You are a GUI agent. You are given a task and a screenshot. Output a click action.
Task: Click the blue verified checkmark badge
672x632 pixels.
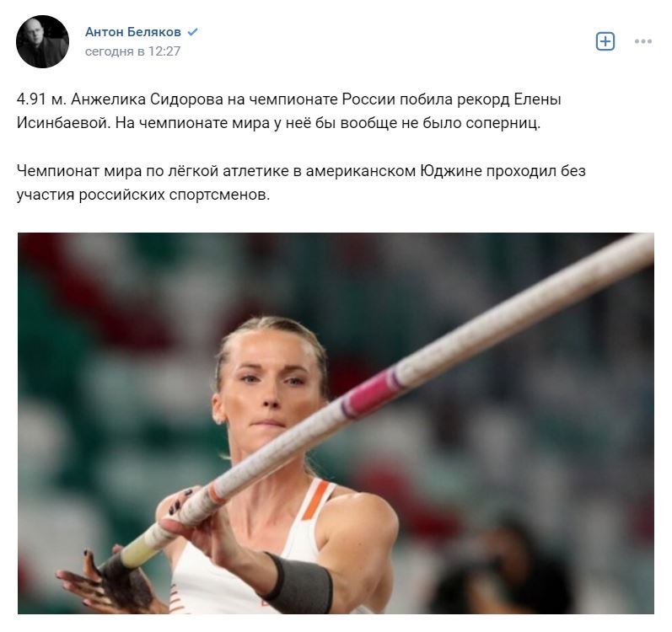pyautogui.click(x=193, y=32)
